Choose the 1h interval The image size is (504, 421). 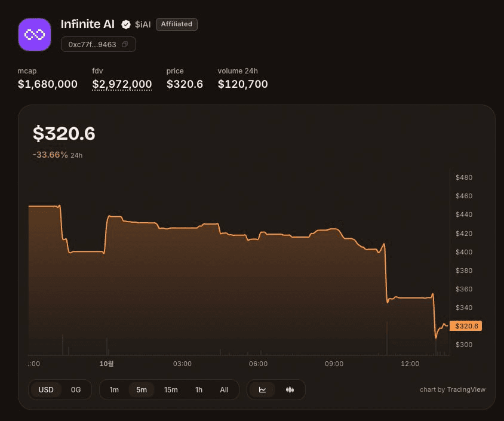point(199,390)
